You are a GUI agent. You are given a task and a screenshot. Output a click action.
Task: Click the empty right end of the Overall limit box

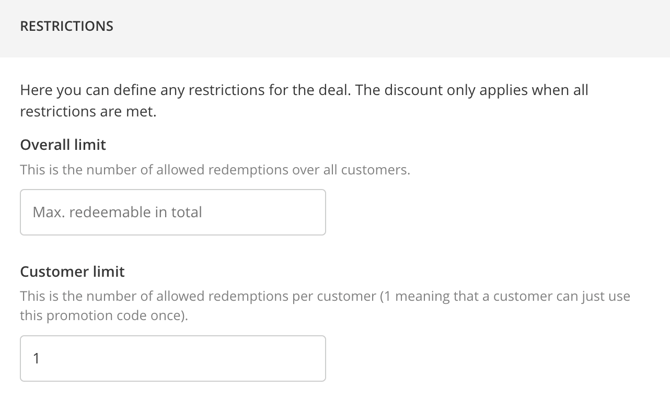point(290,212)
